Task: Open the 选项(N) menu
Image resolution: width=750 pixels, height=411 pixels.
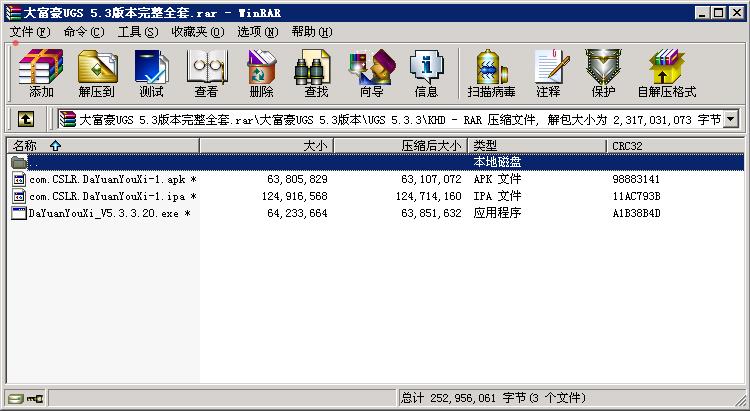Action: coord(258,32)
